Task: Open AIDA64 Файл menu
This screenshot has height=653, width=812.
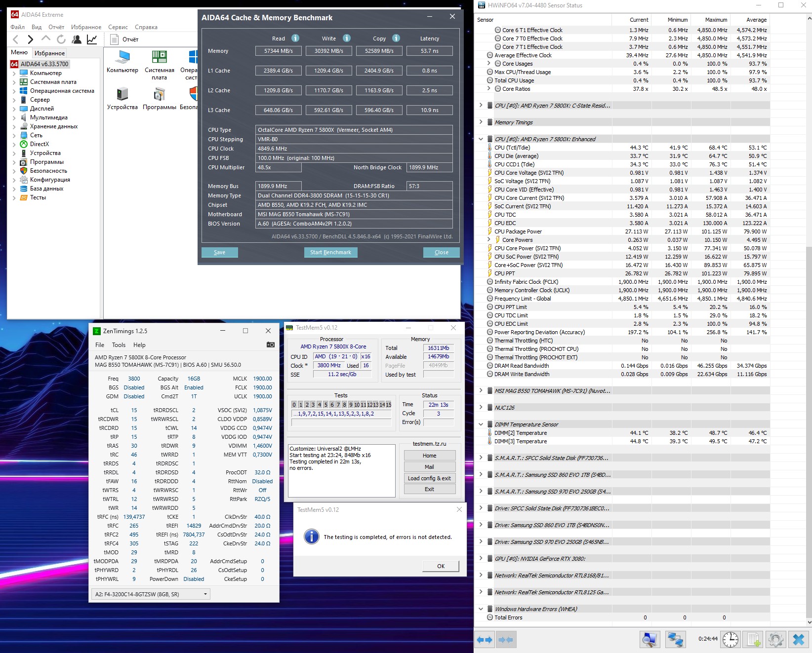Action: coord(17,27)
